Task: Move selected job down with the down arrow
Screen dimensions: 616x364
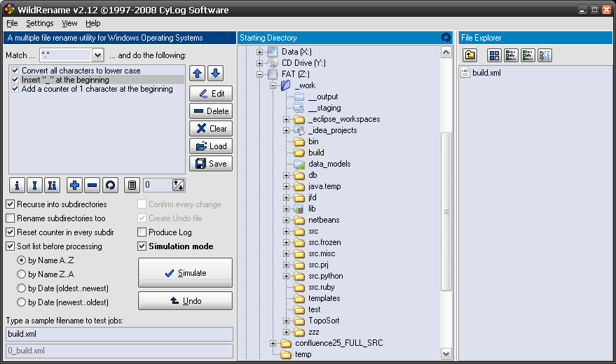Action: 215,73
